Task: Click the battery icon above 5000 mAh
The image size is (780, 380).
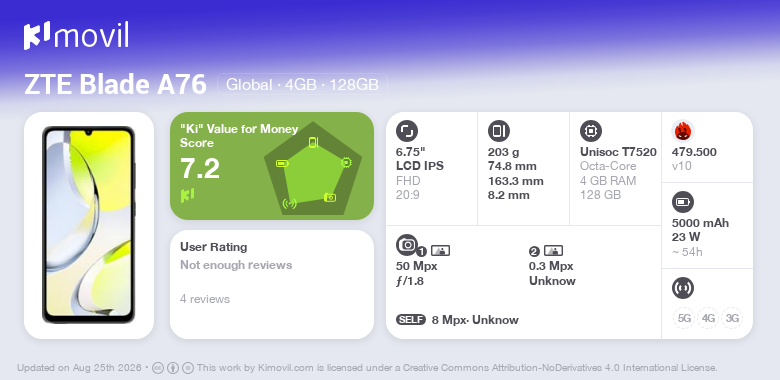Action: (x=682, y=202)
